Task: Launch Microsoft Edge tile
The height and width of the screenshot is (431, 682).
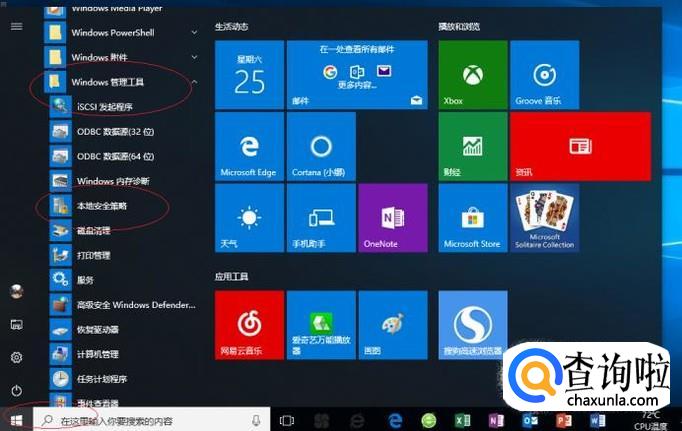Action: [249, 146]
